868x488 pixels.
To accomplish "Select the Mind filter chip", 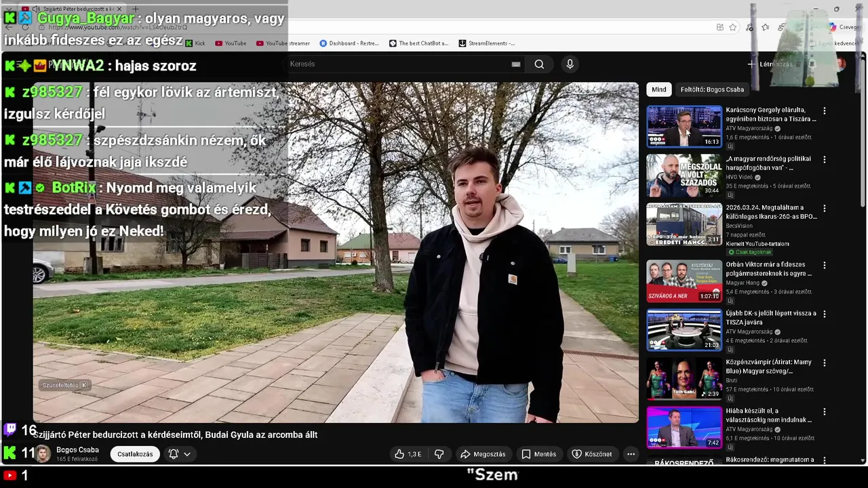I will click(659, 89).
